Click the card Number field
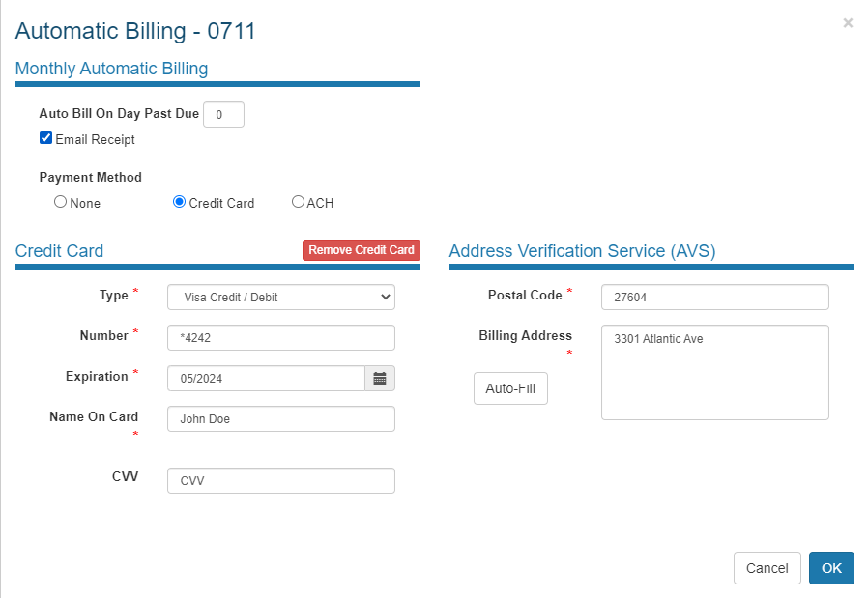This screenshot has height=598, width=868. tap(281, 337)
